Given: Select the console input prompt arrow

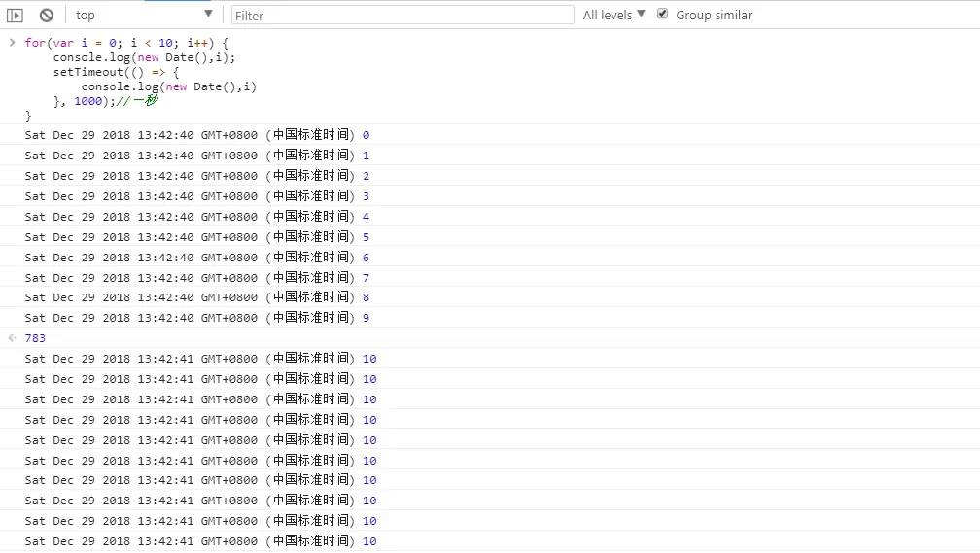Looking at the screenshot, I should pos(12,43).
